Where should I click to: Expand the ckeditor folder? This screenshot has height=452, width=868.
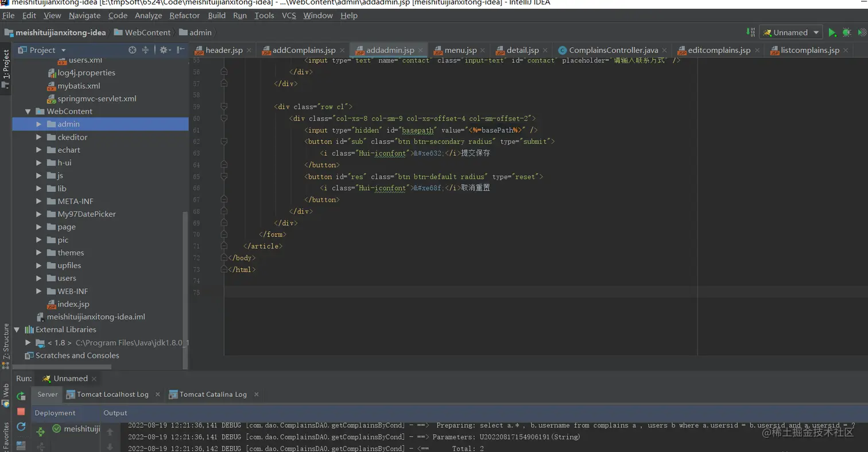click(x=38, y=137)
